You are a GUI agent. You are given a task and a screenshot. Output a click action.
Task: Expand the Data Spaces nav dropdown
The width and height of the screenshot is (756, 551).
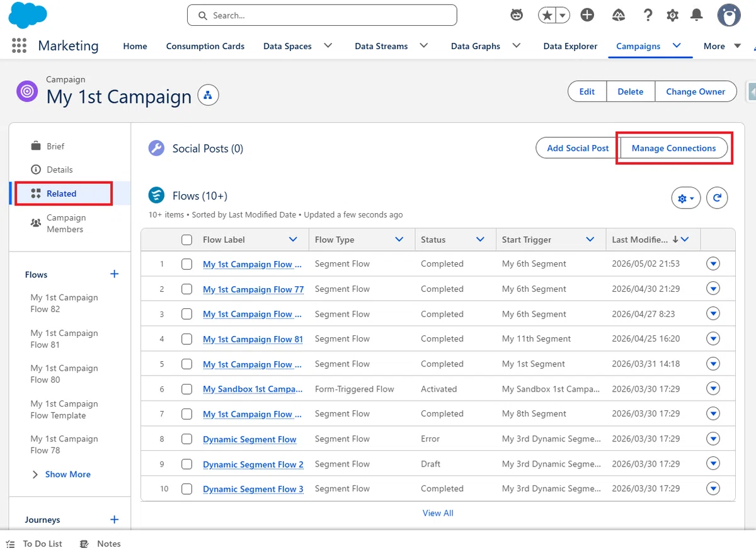tap(328, 45)
